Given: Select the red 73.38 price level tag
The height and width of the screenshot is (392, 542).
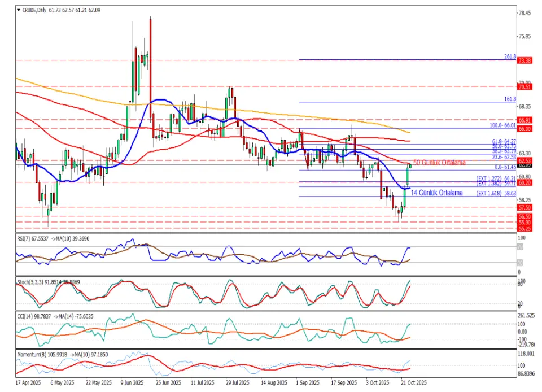Looking at the screenshot, I should [x=524, y=60].
